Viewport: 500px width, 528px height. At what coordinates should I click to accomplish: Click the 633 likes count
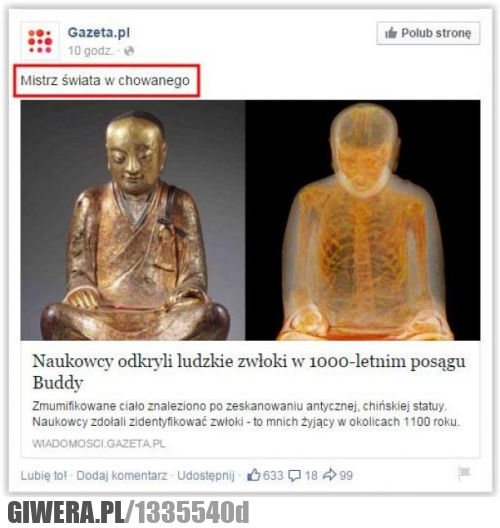click(273, 475)
